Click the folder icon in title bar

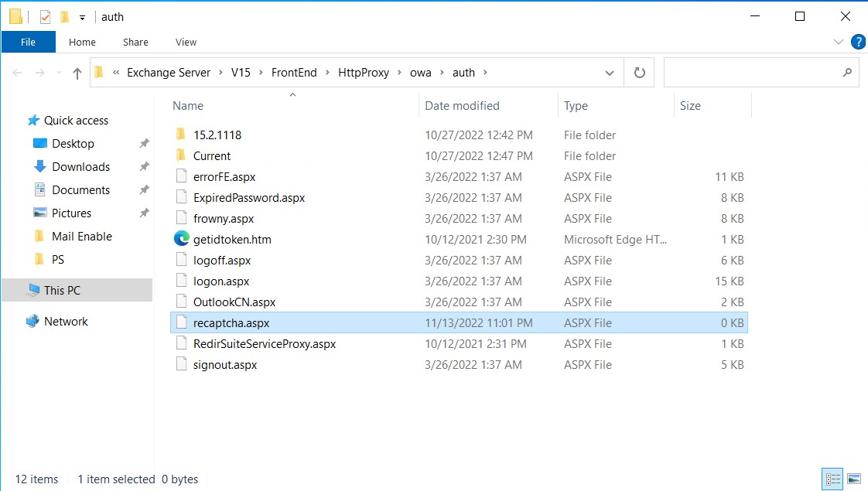(16, 17)
